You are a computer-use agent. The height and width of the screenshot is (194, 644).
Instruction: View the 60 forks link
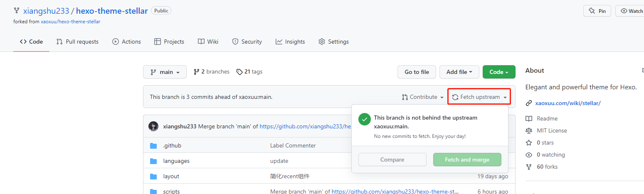coord(547,167)
